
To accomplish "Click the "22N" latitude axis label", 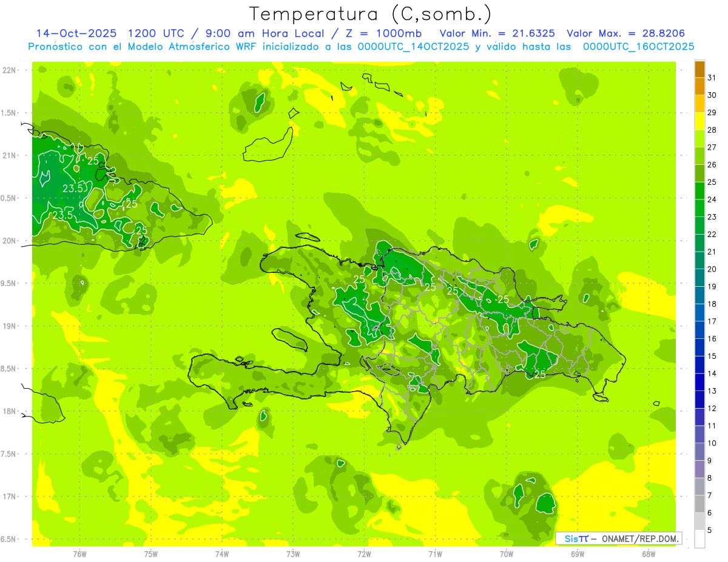I will pos(10,70).
